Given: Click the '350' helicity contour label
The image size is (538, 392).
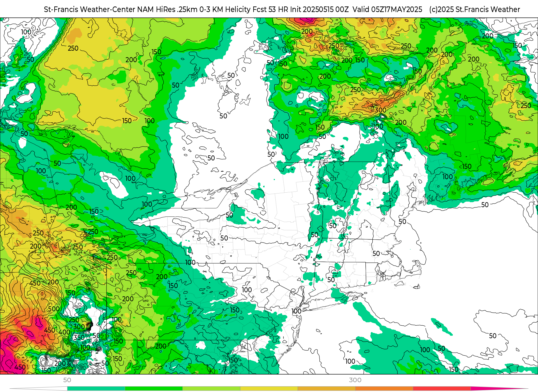Looking at the screenshot, I should tap(79, 337).
